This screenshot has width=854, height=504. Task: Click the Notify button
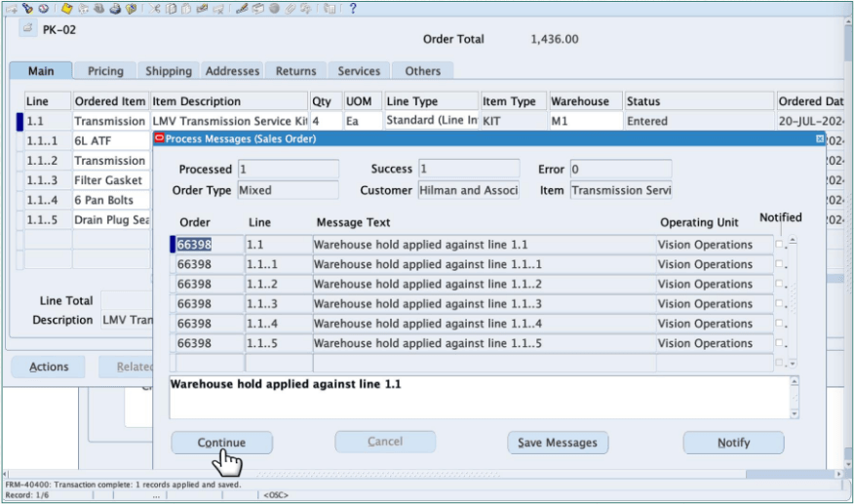(734, 443)
